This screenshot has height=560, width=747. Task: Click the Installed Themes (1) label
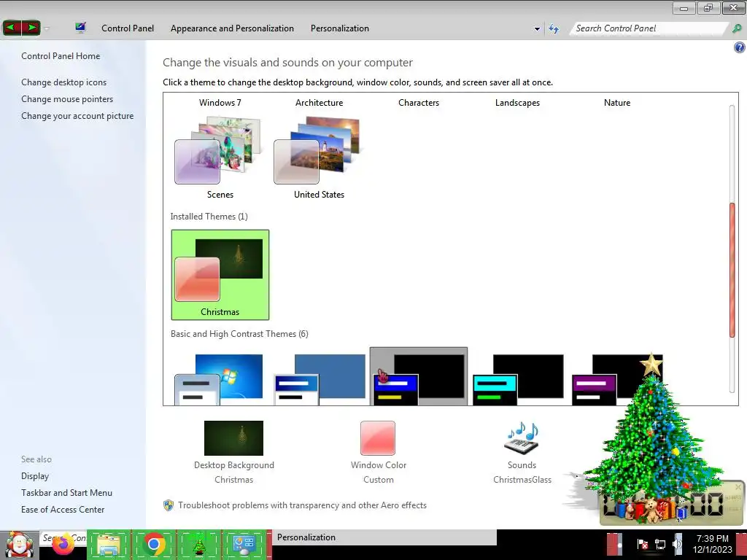point(209,217)
